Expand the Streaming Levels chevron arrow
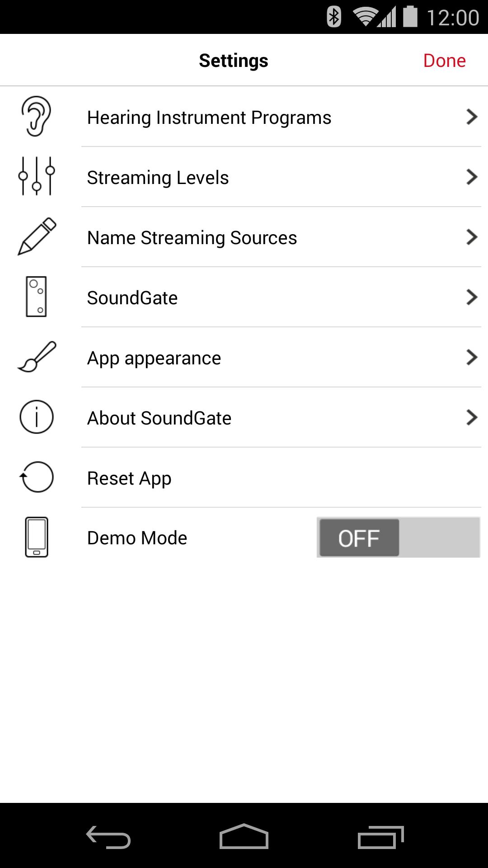Screen dimensions: 488x868 tap(472, 177)
